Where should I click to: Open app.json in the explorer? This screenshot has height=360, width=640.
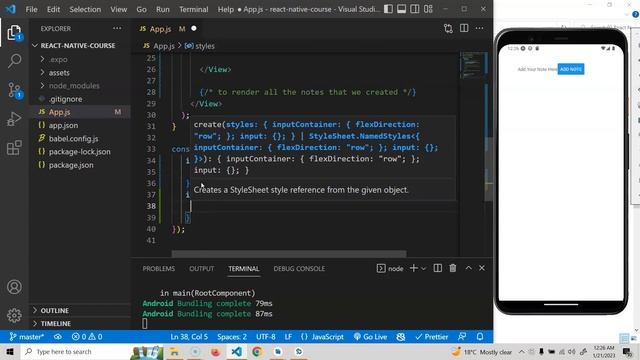[x=80, y=125]
